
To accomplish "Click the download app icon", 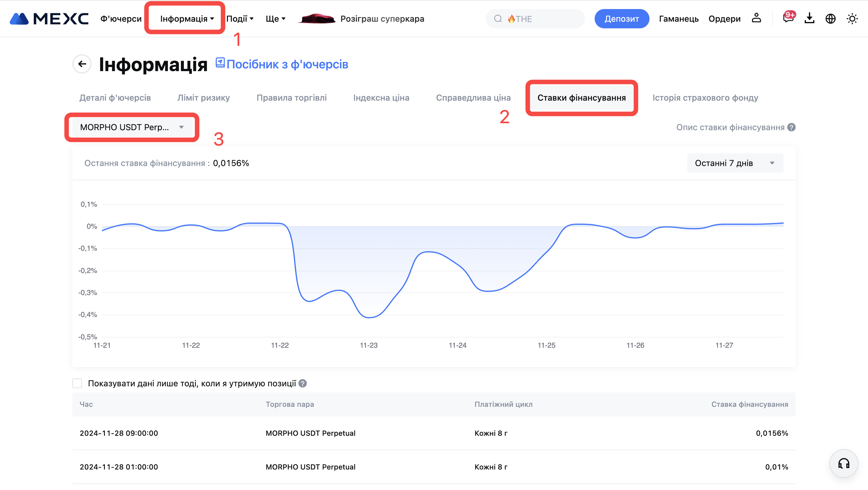I will [809, 18].
